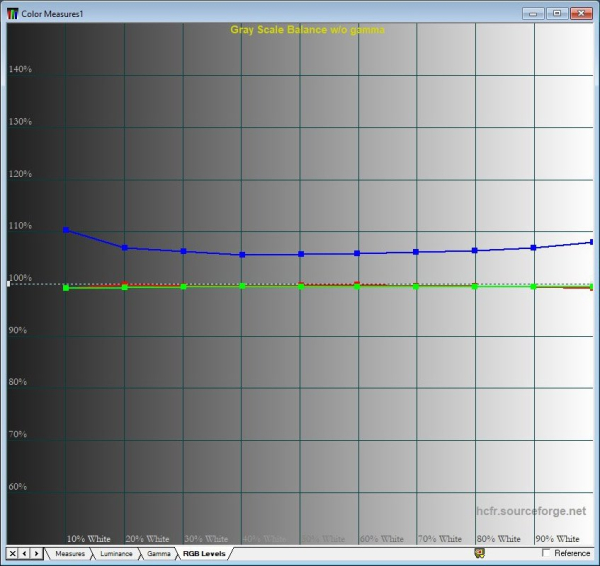The width and height of the screenshot is (600, 566).
Task: Click the '10% White' axis label
Action: tap(88, 539)
